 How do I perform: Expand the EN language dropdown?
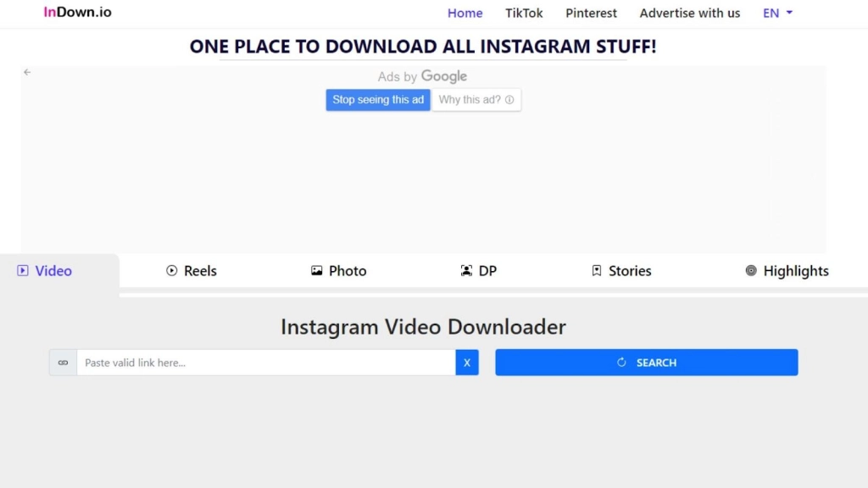[777, 13]
